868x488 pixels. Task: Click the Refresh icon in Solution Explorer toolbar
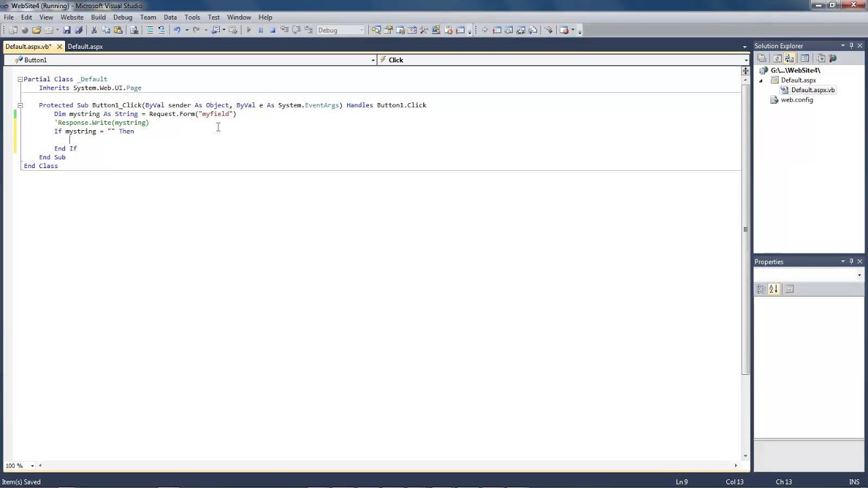pos(777,58)
